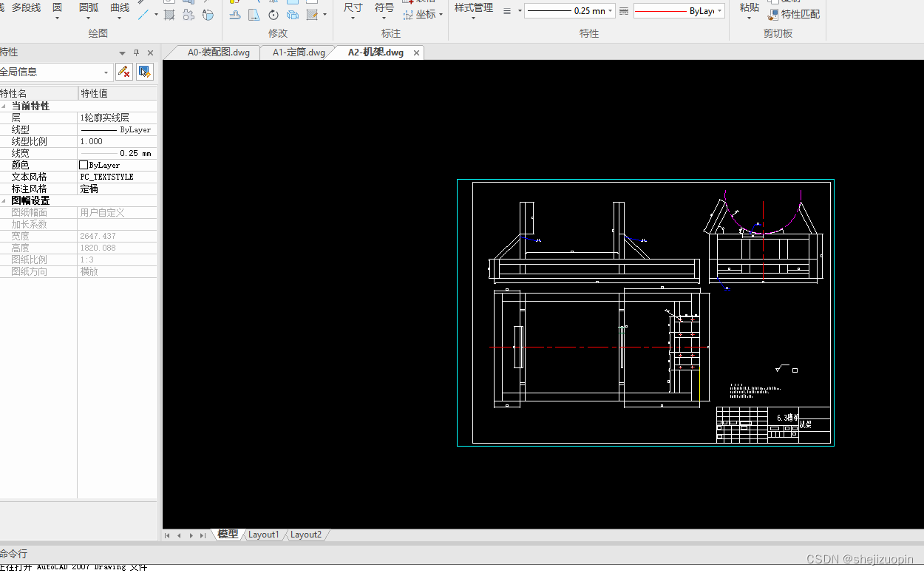Collapse the 当前特性 section
This screenshot has width=924, height=573.
pos(4,106)
